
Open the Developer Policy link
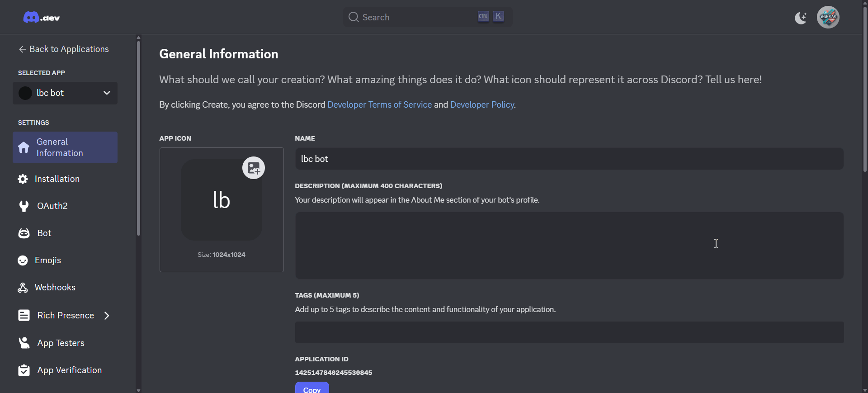[x=482, y=105]
